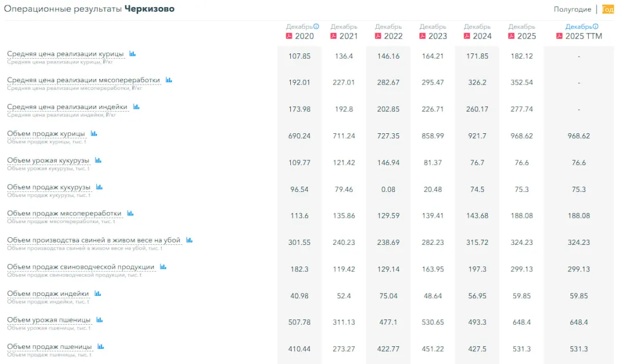Select the 410.44 wheat sales cell
This screenshot has width=617, height=364.
pos(300,349)
